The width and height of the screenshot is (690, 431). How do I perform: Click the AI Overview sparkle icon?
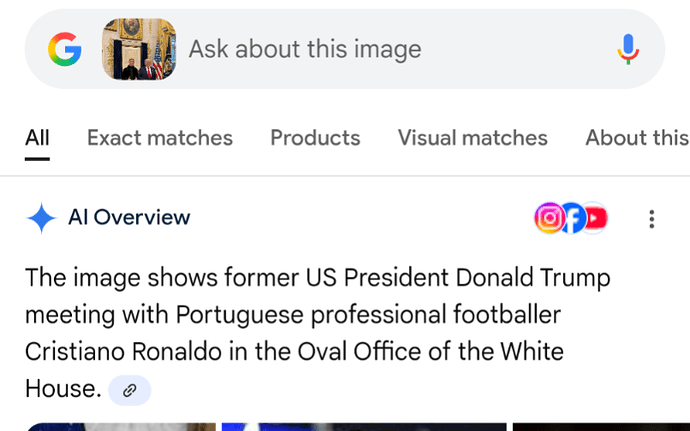point(41,218)
